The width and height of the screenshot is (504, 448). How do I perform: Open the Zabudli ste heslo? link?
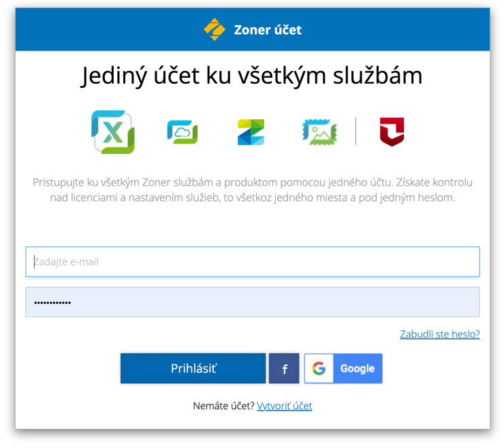click(x=440, y=334)
